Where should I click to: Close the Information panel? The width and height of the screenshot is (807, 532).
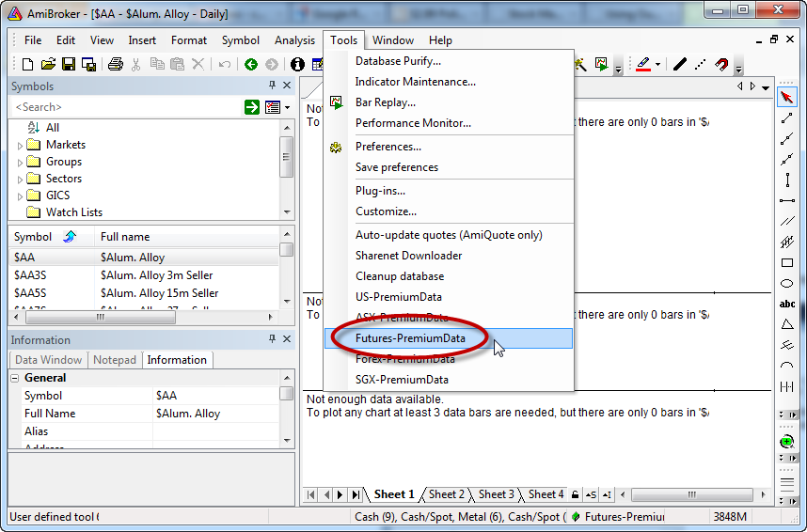[287, 339]
